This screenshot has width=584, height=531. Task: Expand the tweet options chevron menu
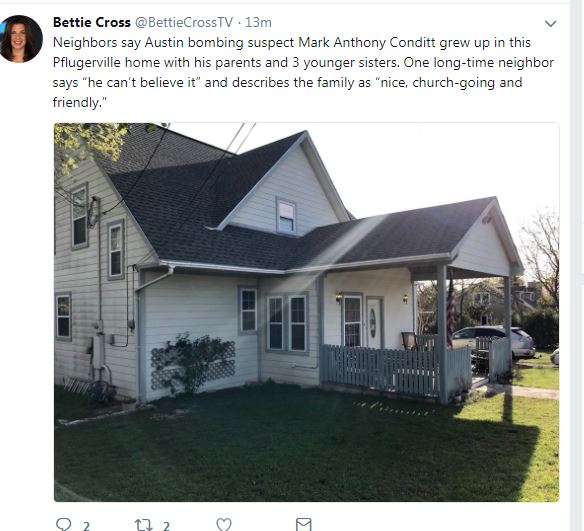click(550, 24)
